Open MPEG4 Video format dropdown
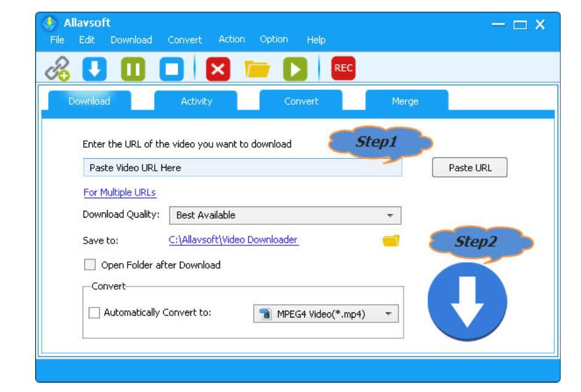This screenshot has height=392, width=581. click(x=326, y=314)
